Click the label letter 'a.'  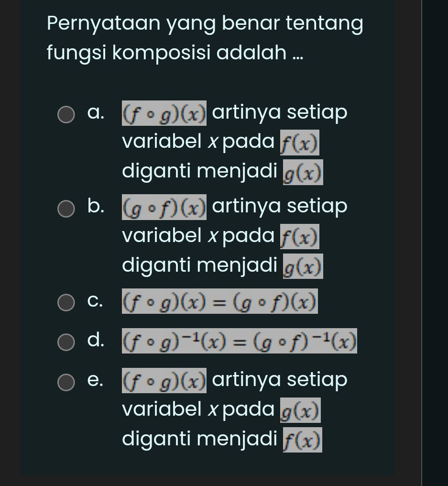click(96, 112)
